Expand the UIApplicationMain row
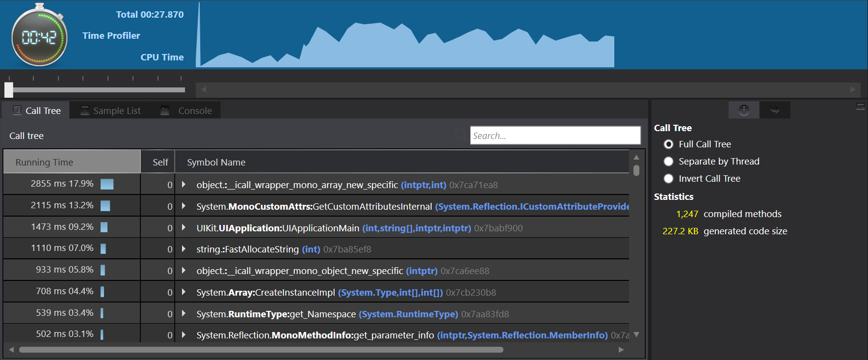Image resolution: width=868 pixels, height=360 pixels. click(x=184, y=227)
